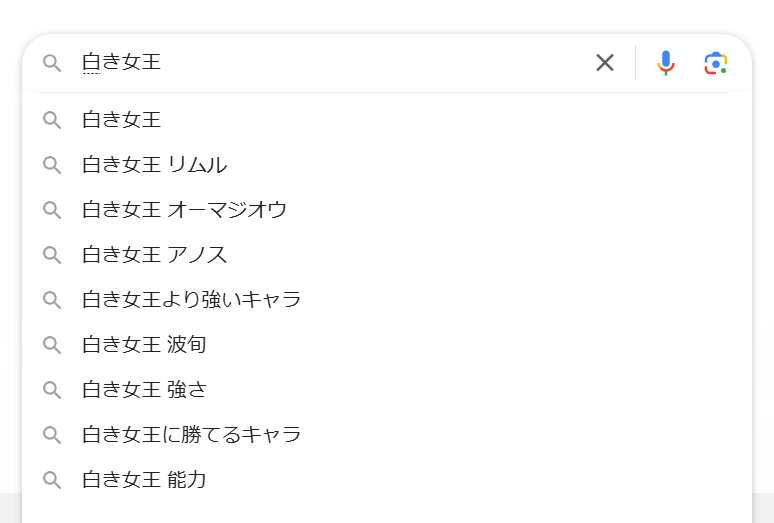The image size is (774, 523).
Task: Choose suggestion 白き女王 波旬
Action: (144, 345)
